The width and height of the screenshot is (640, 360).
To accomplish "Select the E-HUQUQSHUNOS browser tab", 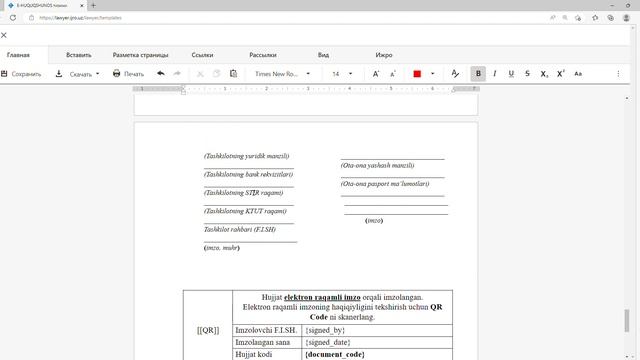I will 45,5.
